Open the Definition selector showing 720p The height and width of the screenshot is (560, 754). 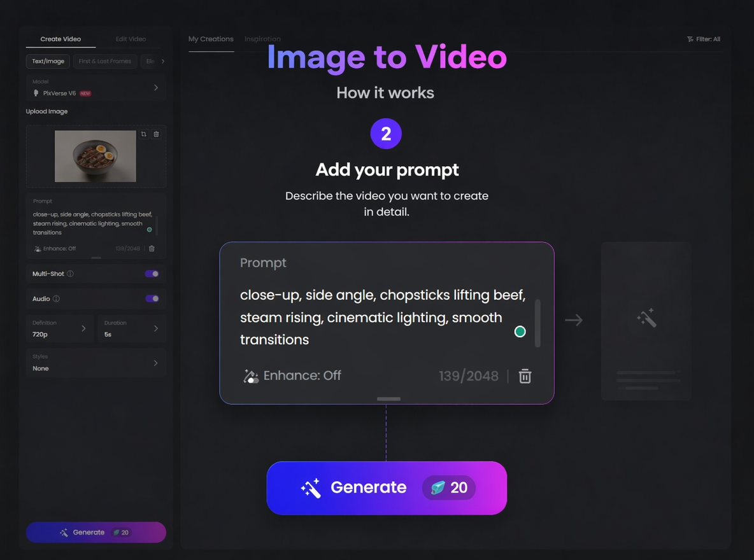[59, 328]
